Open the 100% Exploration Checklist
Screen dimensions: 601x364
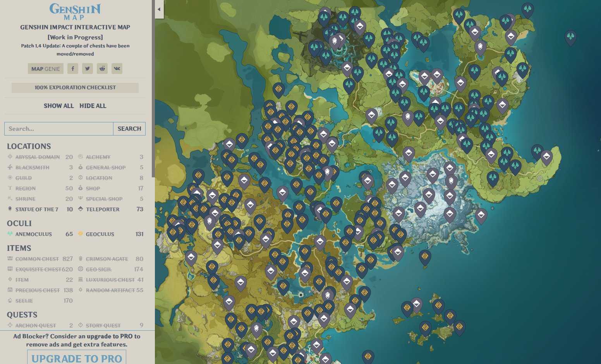coord(75,88)
